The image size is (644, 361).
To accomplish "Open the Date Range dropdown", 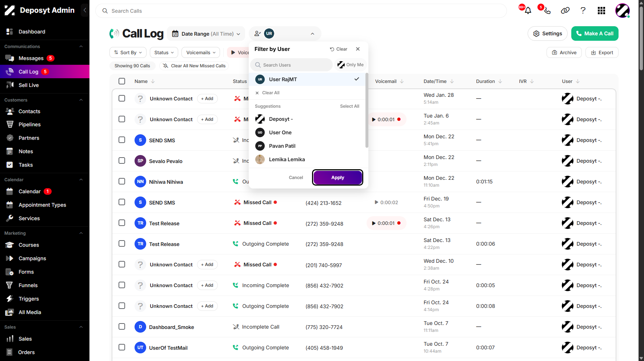I will pyautogui.click(x=206, y=34).
